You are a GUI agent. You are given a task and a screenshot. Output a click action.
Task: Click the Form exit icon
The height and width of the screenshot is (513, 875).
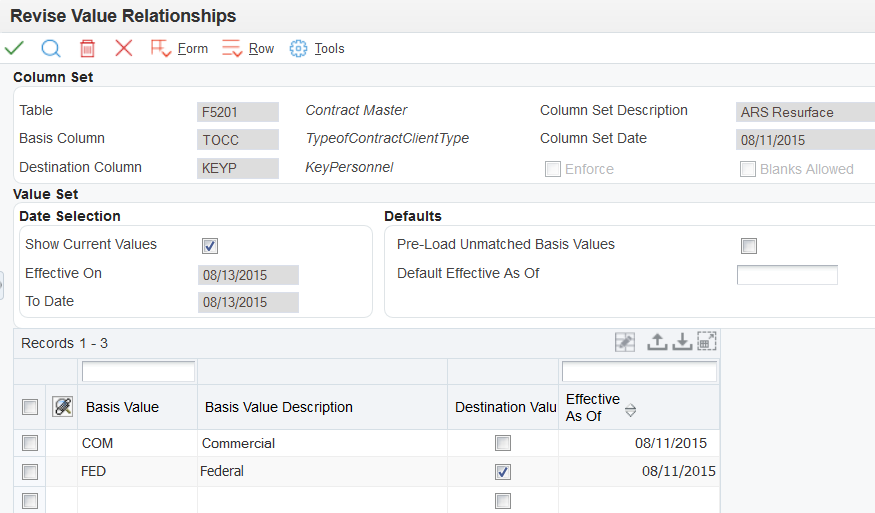point(161,49)
